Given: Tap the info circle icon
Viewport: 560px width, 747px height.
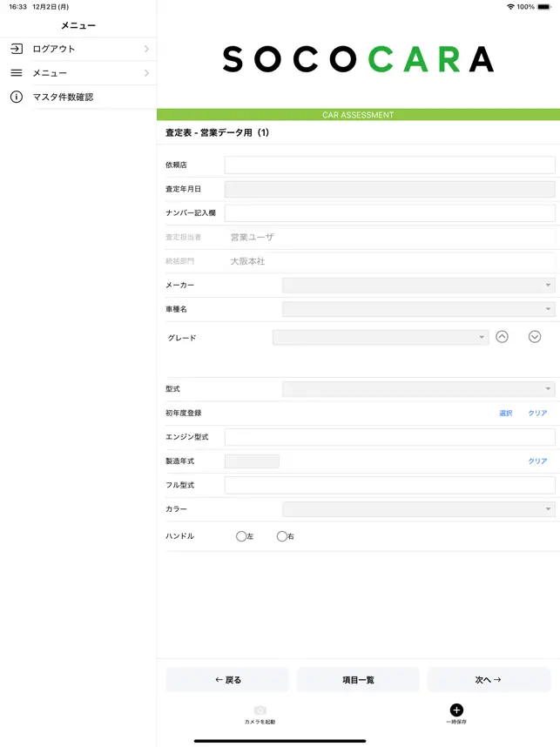Looking at the screenshot, I should 17,98.
